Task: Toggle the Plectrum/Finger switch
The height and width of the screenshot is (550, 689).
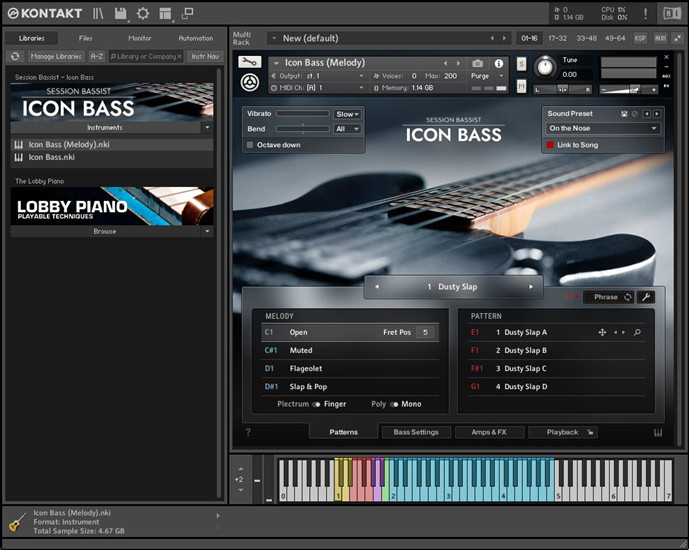Action: 316,404
